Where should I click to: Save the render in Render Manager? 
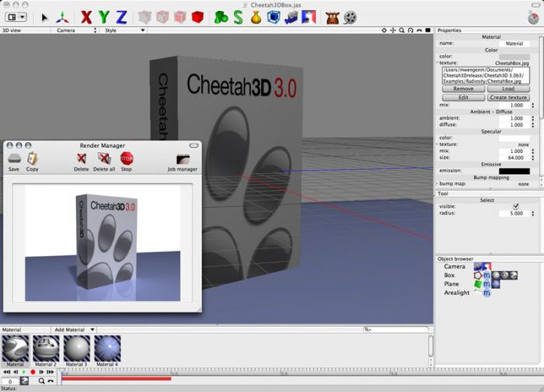click(14, 162)
